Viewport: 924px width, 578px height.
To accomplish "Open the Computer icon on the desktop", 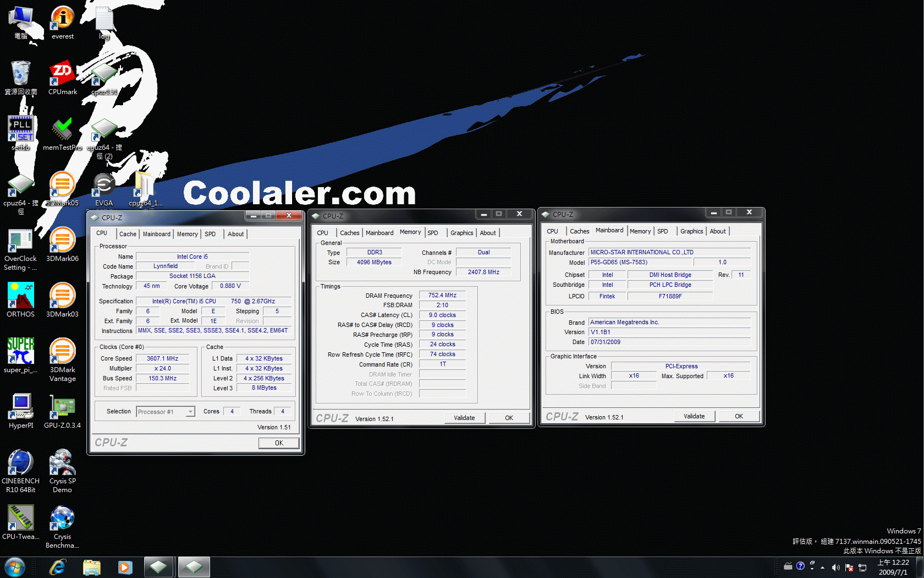I will pos(21,22).
